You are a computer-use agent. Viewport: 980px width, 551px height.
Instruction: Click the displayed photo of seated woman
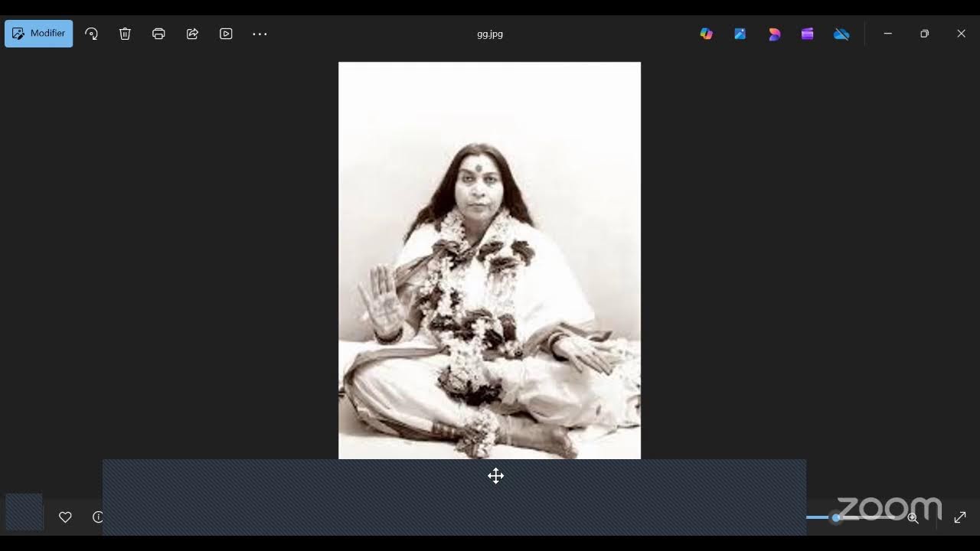point(489,260)
